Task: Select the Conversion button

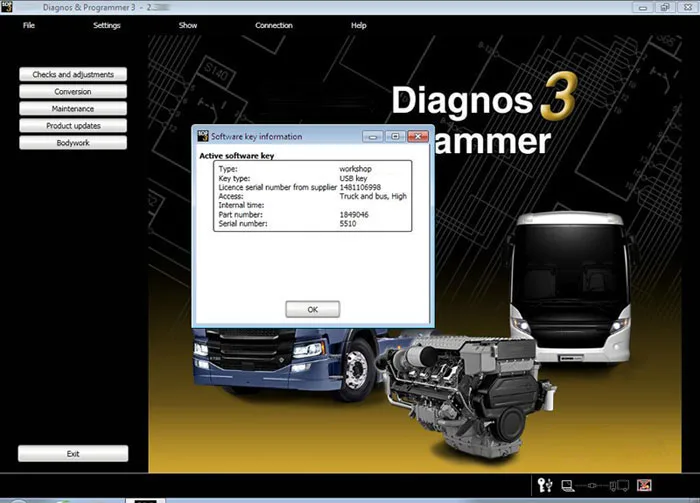Action: coord(73,91)
